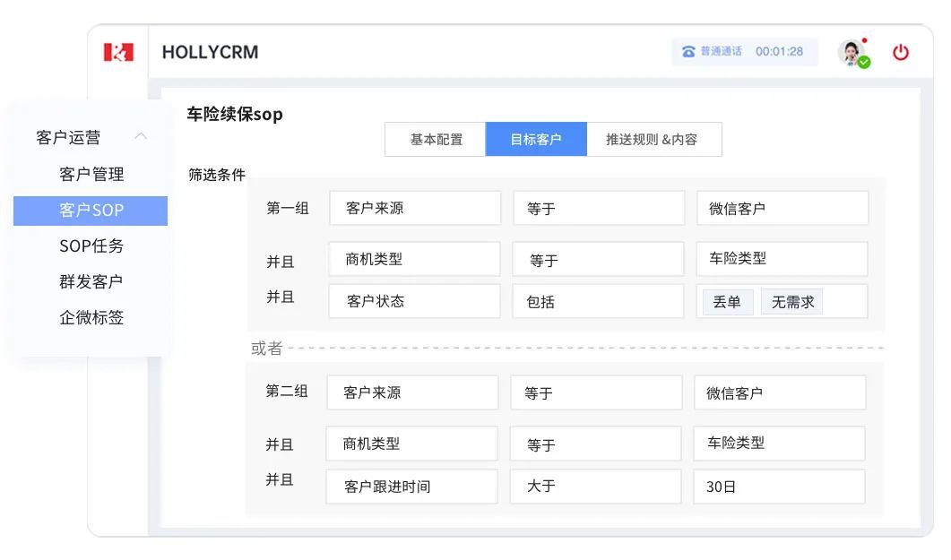
Task: Open the 推送规则&内容 tab
Action: pos(653,140)
